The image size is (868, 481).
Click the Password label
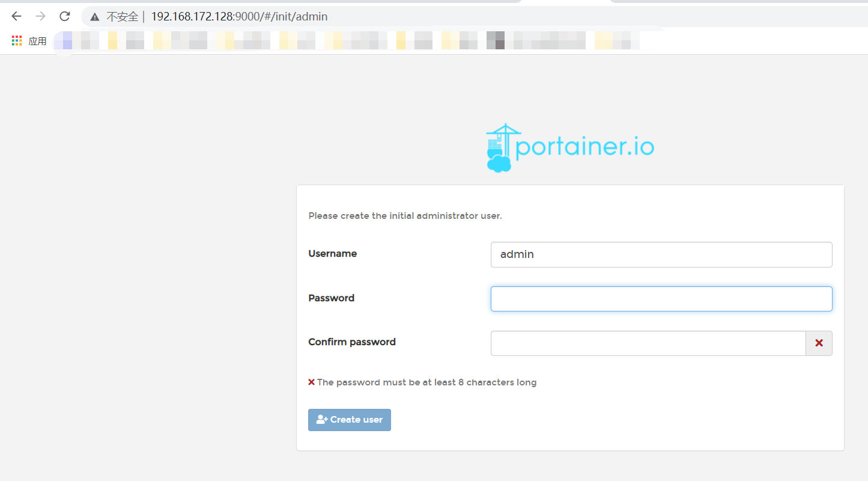tap(331, 298)
